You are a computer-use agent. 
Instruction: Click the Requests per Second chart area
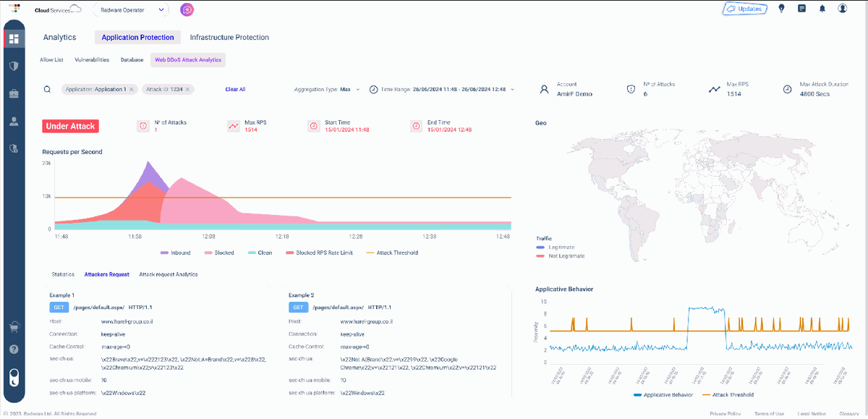(283, 195)
